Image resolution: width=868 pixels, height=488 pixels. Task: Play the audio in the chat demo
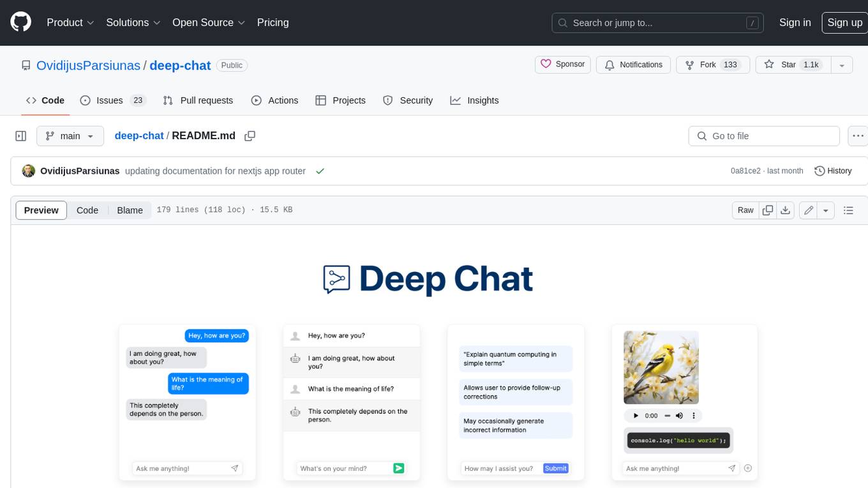636,415
